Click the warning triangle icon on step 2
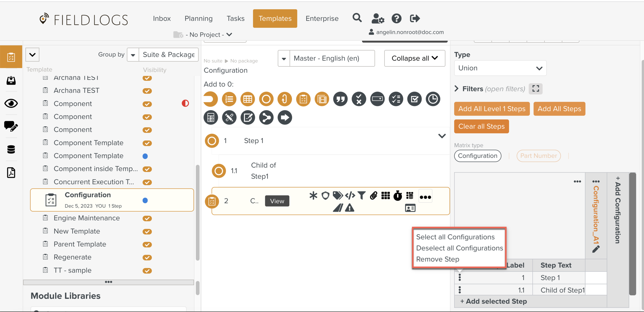 click(350, 208)
